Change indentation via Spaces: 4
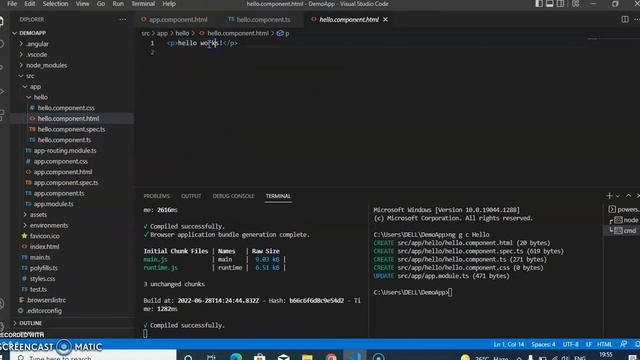Viewport: 640px width, 360px height. click(543, 344)
